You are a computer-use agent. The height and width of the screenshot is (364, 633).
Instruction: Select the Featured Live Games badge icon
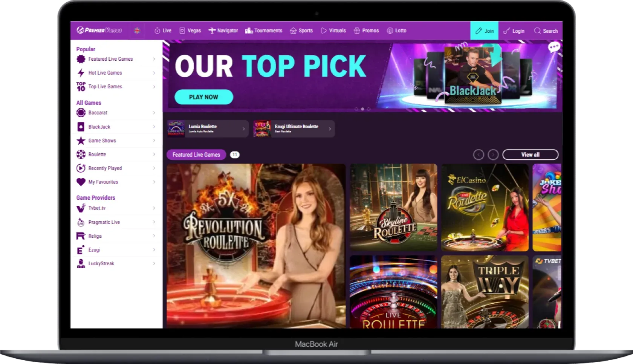(x=81, y=59)
